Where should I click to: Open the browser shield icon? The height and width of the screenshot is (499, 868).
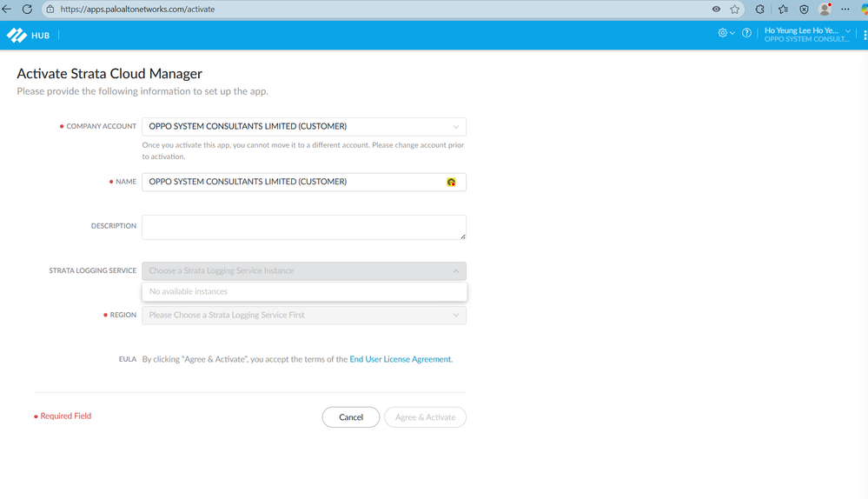(804, 9)
